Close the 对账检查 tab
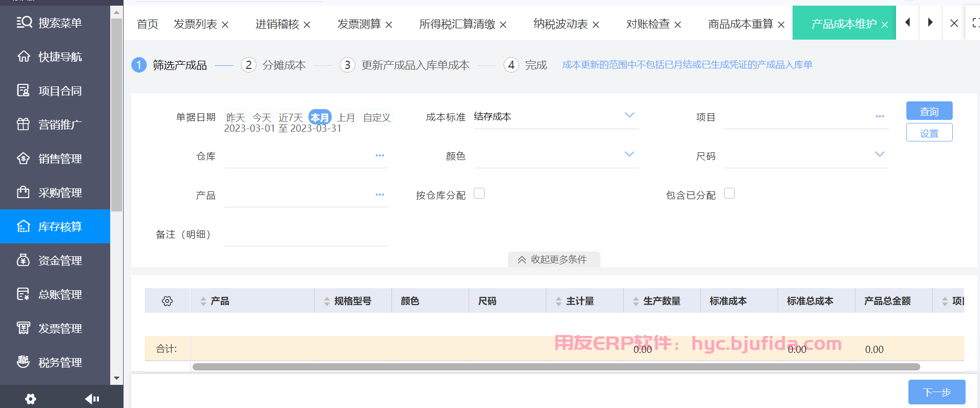This screenshot has width=980, height=408. click(678, 25)
